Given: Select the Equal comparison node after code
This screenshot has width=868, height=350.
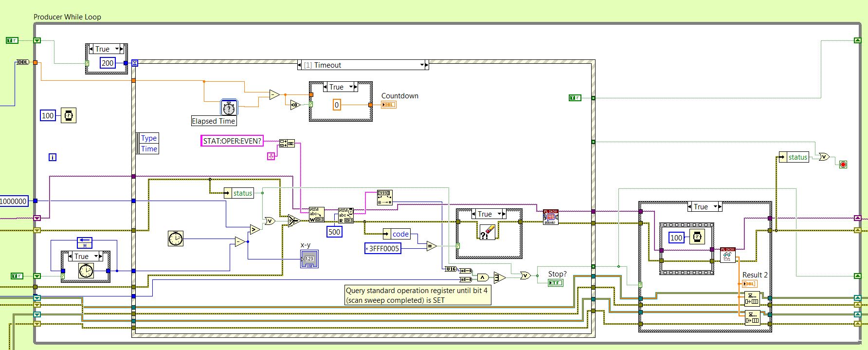Looking at the screenshot, I should pyautogui.click(x=431, y=246).
